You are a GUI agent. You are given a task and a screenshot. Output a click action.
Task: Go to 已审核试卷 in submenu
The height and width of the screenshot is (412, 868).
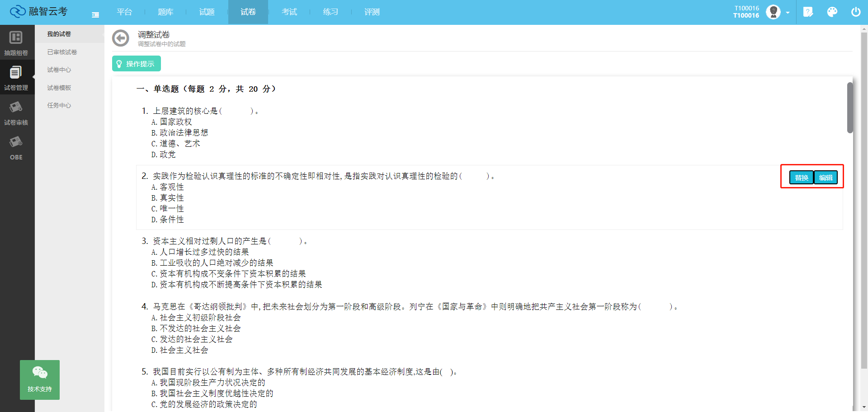(62, 52)
